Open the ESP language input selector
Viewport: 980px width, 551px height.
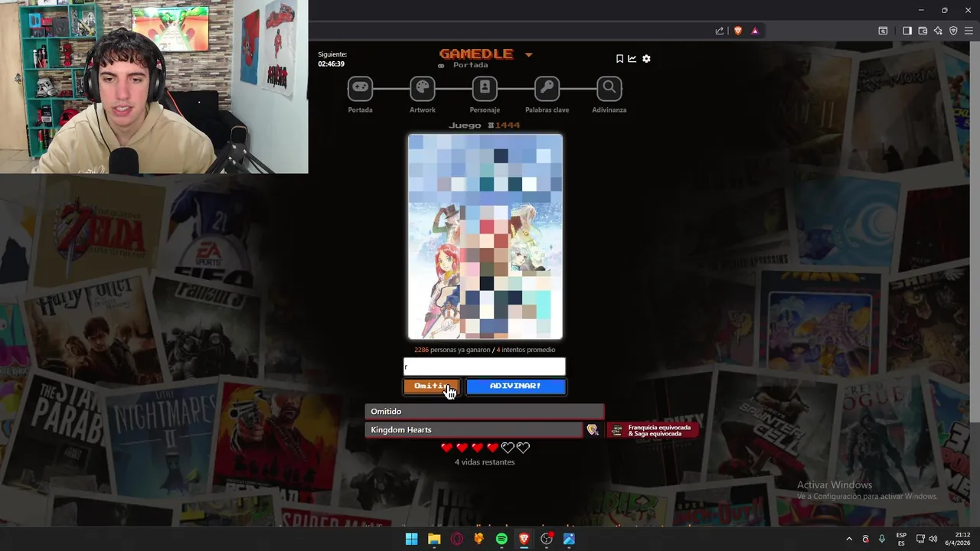[x=901, y=539]
